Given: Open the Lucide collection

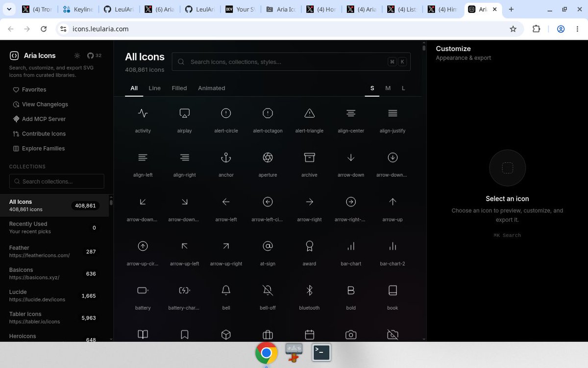Looking at the screenshot, I should (x=54, y=296).
